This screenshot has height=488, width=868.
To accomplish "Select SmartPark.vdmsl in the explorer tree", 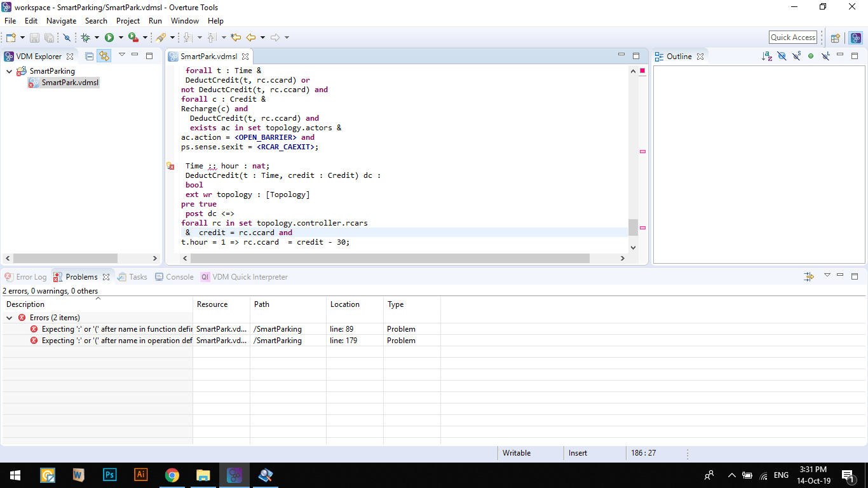I will [71, 83].
